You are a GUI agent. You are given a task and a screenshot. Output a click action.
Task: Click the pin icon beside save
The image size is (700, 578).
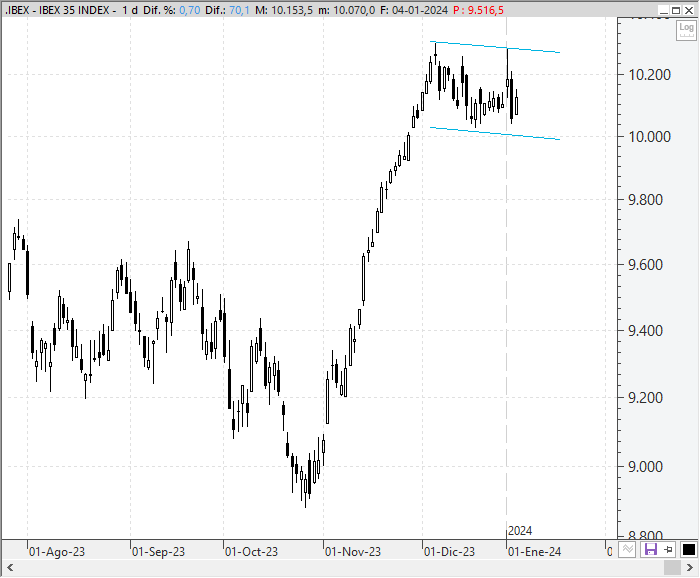pyautogui.click(x=668, y=549)
